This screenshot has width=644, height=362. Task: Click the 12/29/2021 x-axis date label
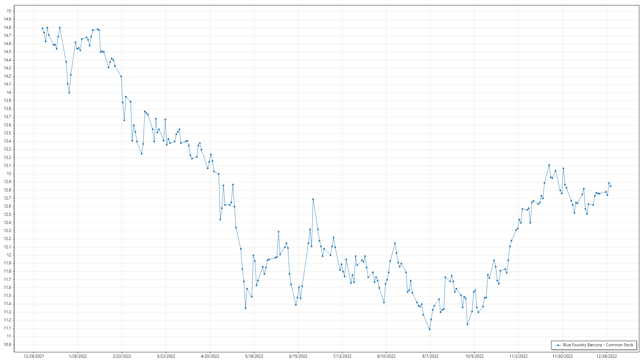[x=34, y=356]
